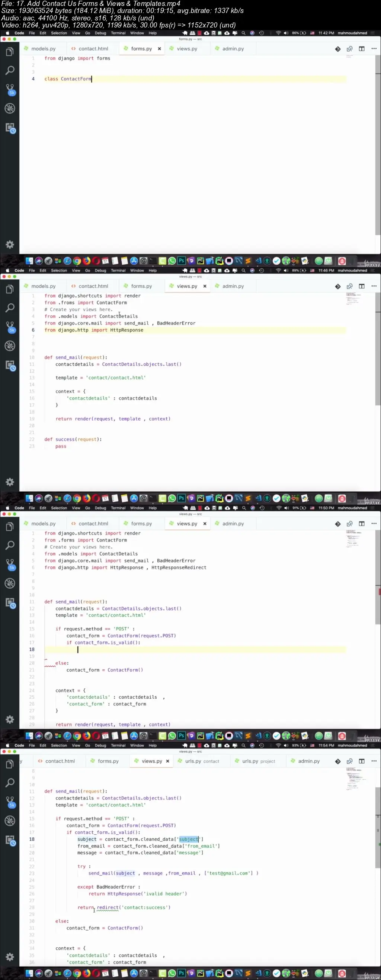This screenshot has height=980, width=381.
Task: Click 'from .forms import ContactForm' line
Action: pos(86,540)
